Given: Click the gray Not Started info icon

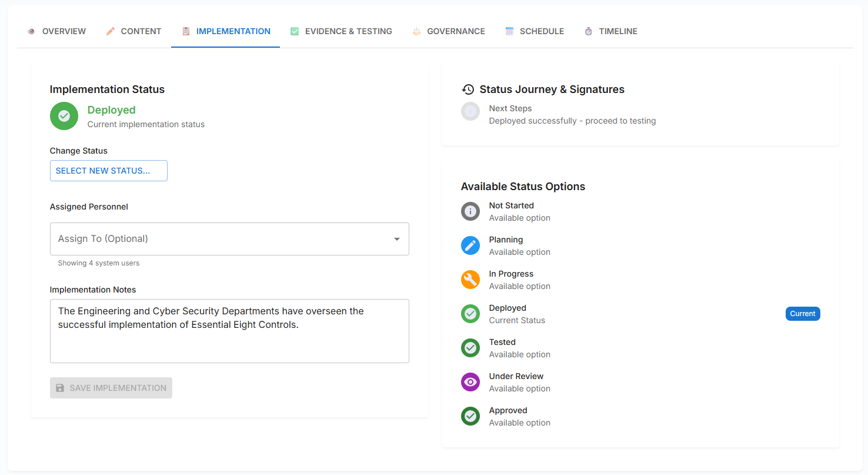Looking at the screenshot, I should [470, 211].
